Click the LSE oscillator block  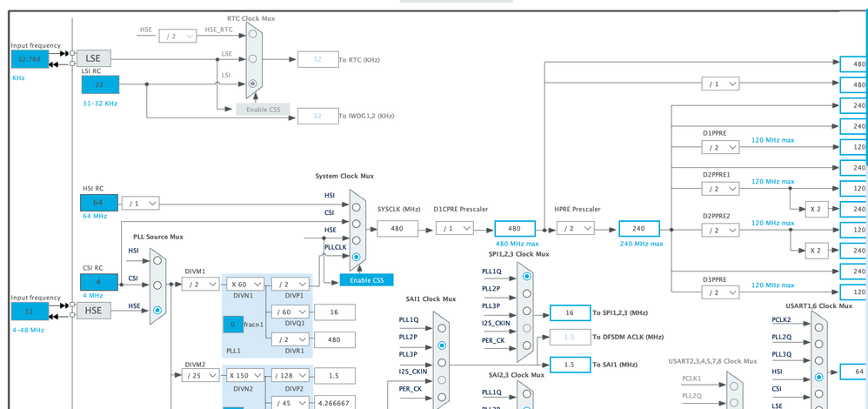tap(94, 58)
